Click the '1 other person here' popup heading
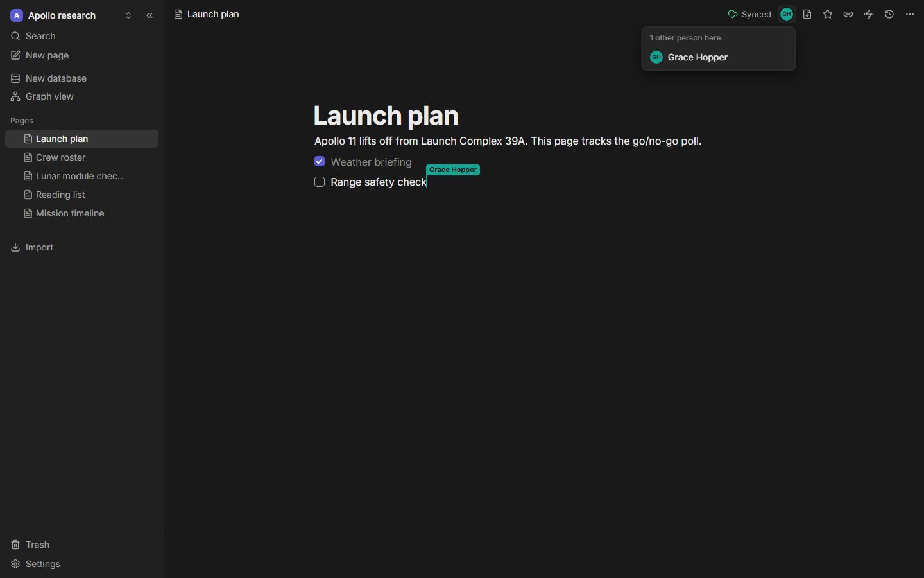Viewport: 924px width, 578px height. [x=685, y=38]
